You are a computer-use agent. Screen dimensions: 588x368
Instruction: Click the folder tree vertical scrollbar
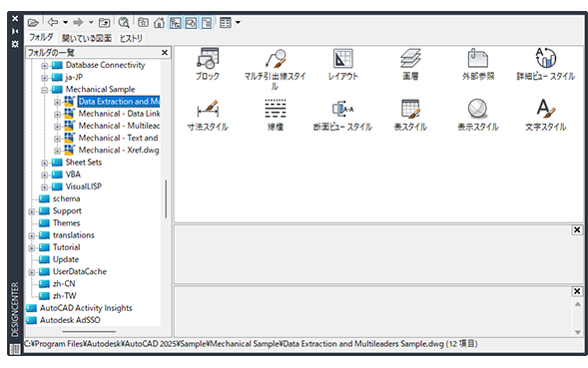pos(166,199)
